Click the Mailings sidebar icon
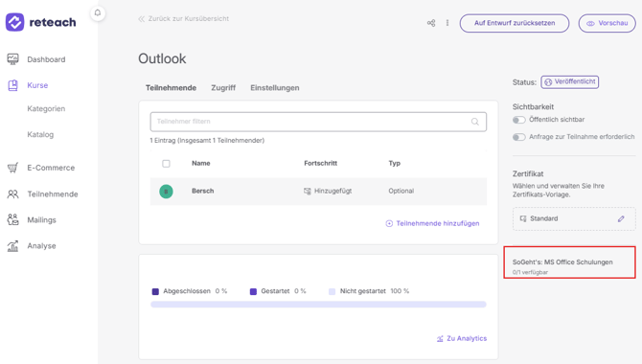Screen dimensions: 642x364 [12, 220]
